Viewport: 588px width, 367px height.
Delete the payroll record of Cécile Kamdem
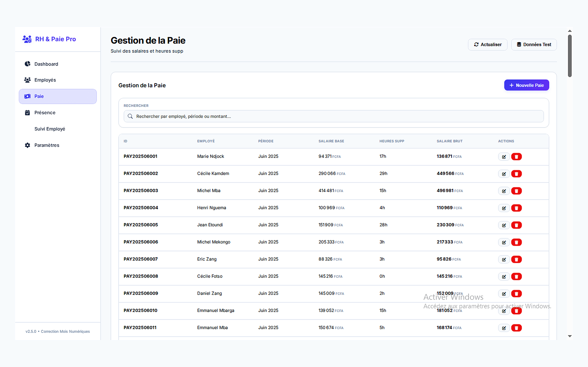(517, 174)
